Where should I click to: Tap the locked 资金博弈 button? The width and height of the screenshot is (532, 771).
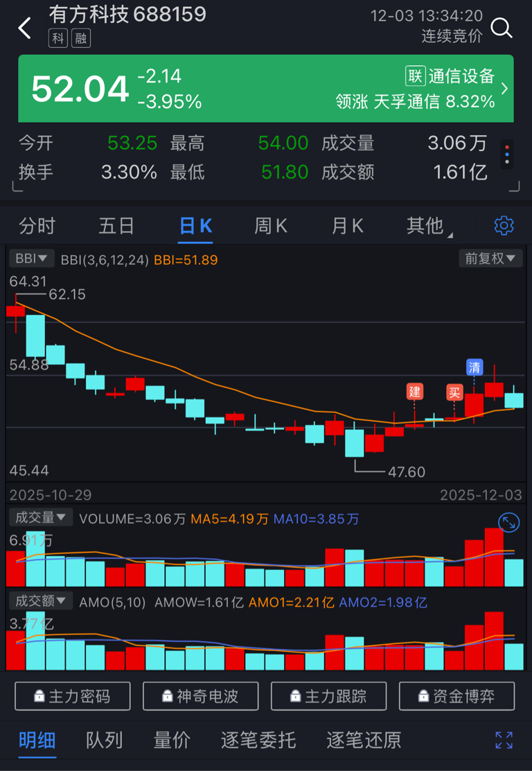coord(457,696)
